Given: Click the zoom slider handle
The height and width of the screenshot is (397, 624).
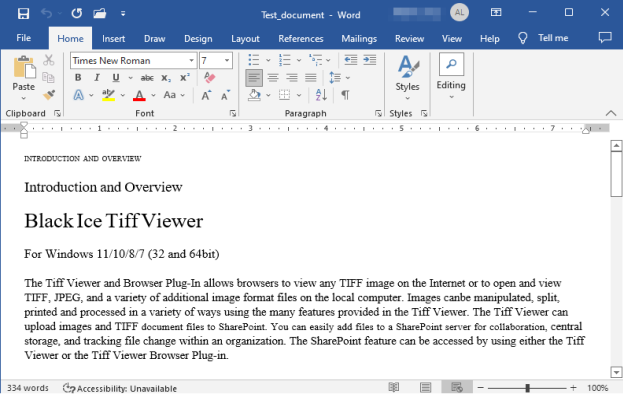Looking at the screenshot, I should click(527, 388).
